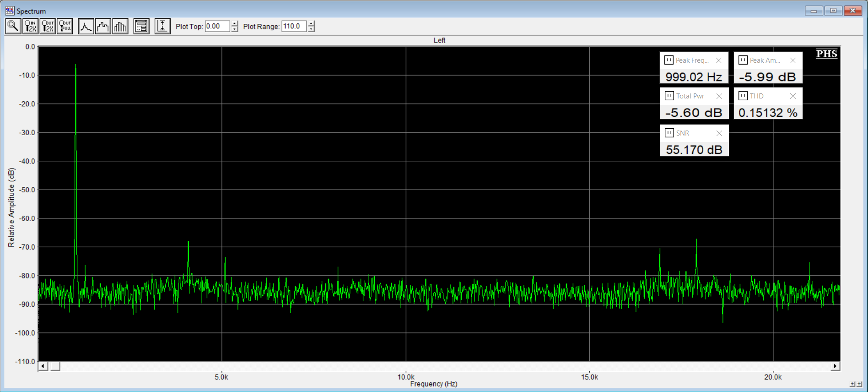
Task: Pause the SNR measurement readout
Action: [669, 133]
